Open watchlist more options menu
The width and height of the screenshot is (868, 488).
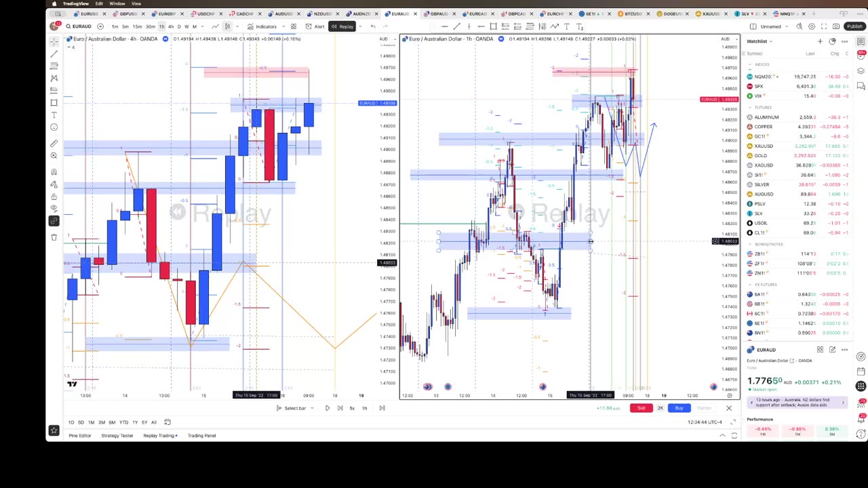(844, 41)
